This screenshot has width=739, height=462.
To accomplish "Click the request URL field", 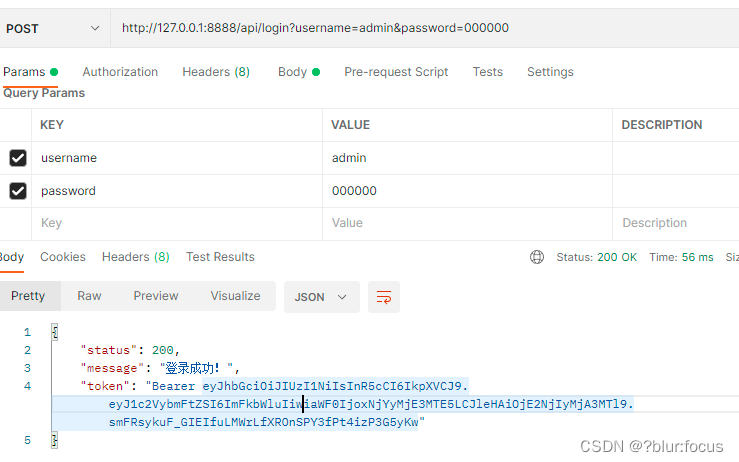I will coord(425,28).
